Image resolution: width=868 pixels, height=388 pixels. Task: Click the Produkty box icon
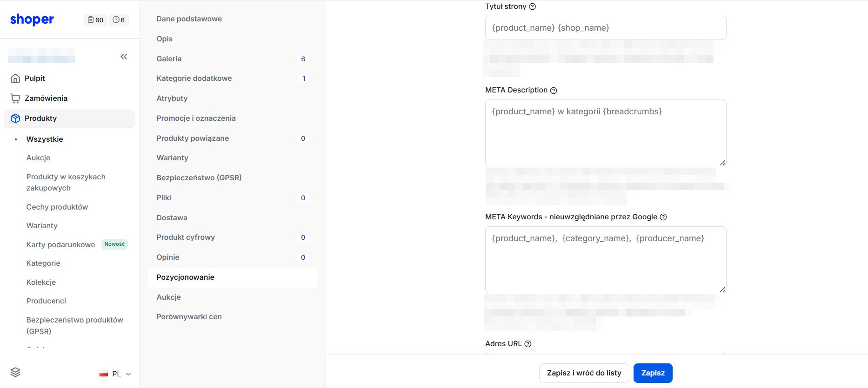click(x=15, y=118)
